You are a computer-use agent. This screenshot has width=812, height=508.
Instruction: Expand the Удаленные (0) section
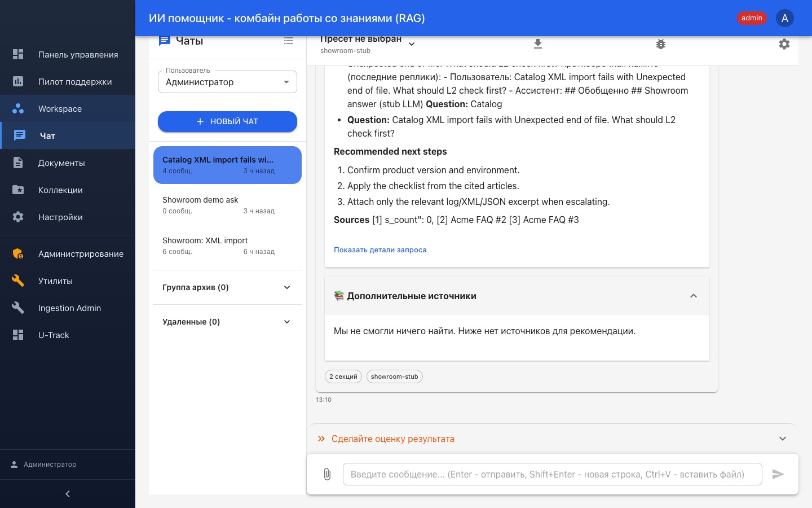227,322
